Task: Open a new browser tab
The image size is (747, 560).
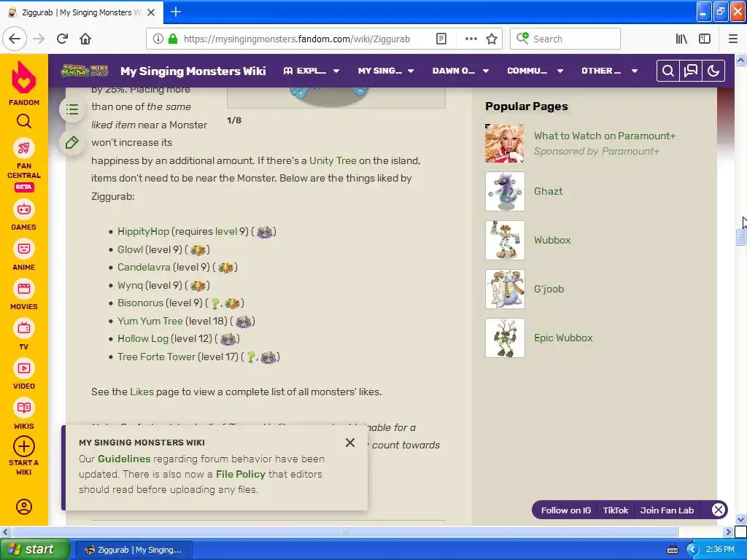Action: click(176, 12)
